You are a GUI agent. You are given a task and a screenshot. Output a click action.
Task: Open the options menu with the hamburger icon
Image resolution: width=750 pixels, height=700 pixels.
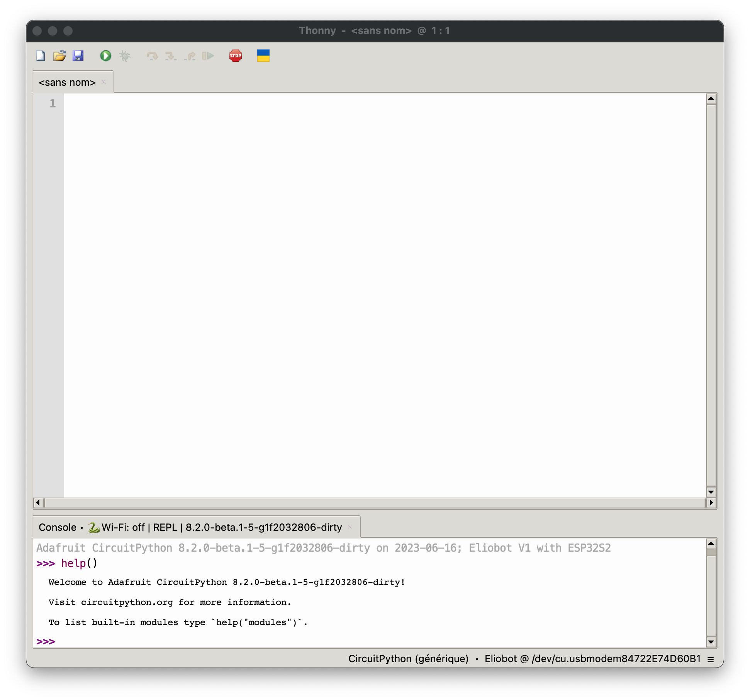pyautogui.click(x=710, y=659)
